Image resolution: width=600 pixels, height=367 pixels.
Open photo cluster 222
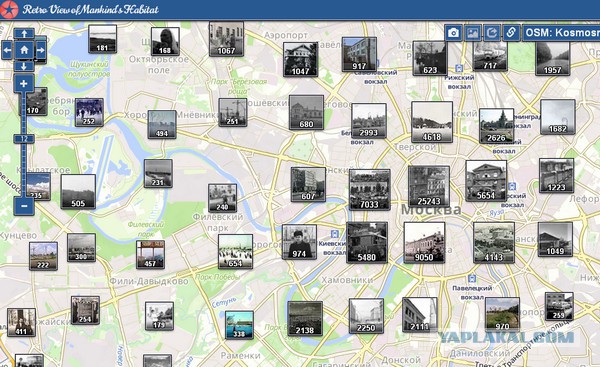pyautogui.click(x=43, y=256)
